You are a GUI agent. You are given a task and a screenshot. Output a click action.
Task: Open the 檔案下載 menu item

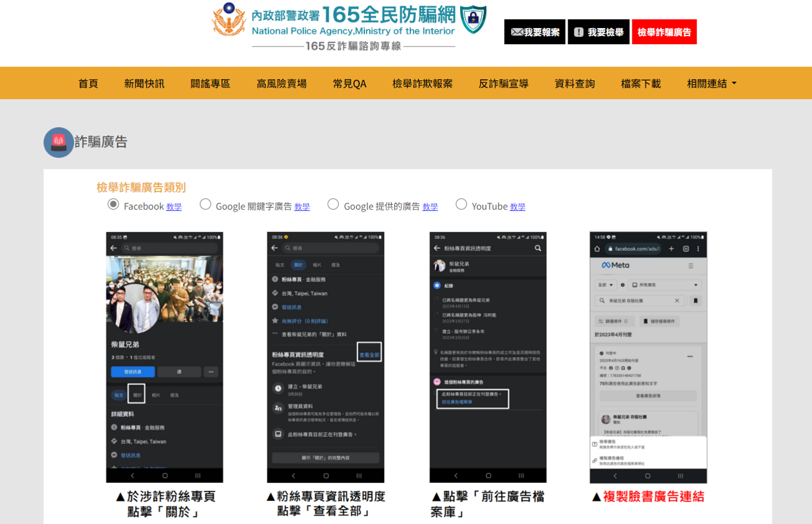[641, 83]
